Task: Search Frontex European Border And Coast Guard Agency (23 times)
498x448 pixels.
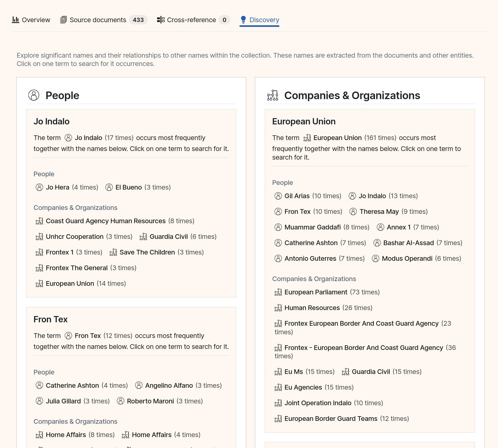Action: coord(363,328)
